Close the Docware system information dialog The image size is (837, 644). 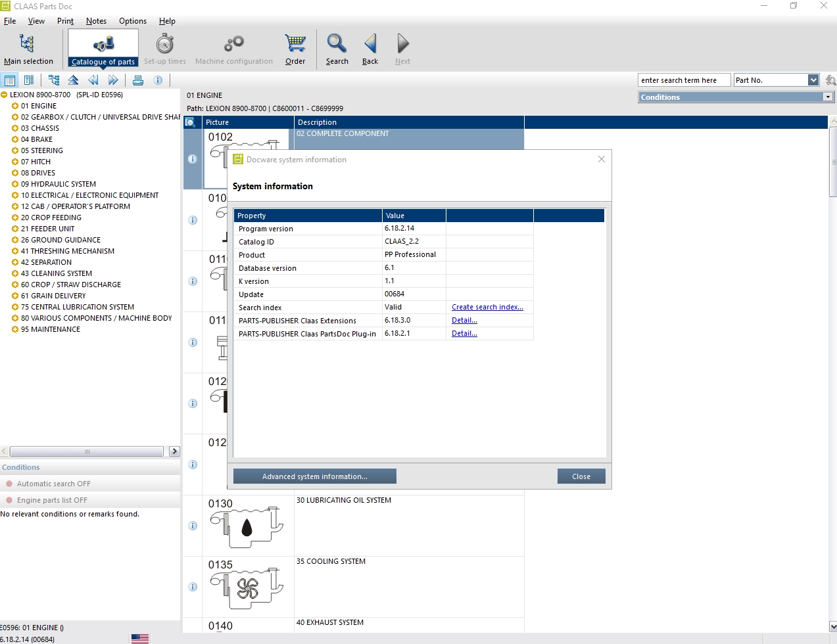coord(601,159)
